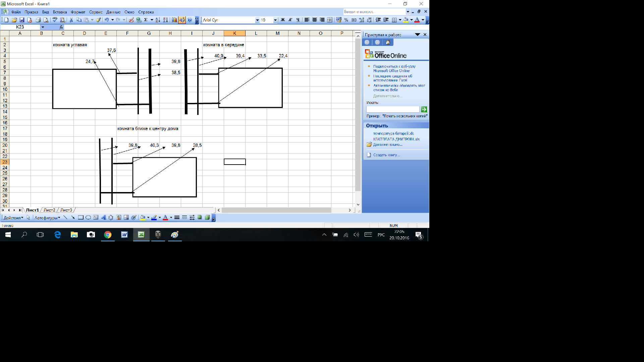Select column K header
This screenshot has width=644, height=362.
[x=234, y=33]
